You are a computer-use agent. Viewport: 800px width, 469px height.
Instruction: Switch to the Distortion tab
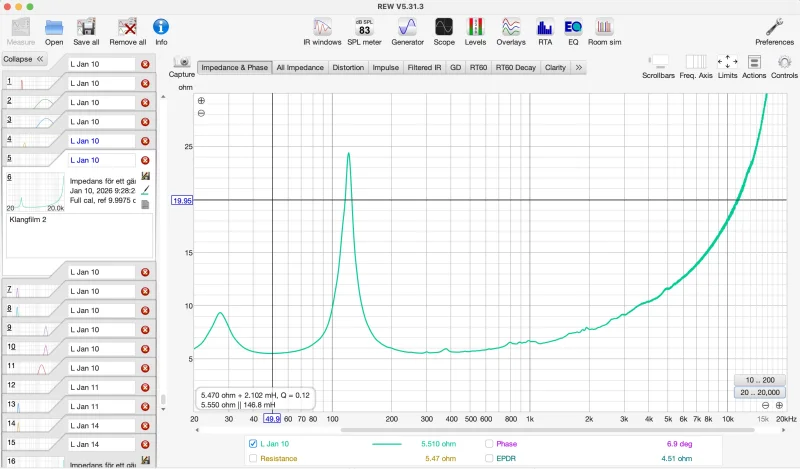[x=348, y=67]
